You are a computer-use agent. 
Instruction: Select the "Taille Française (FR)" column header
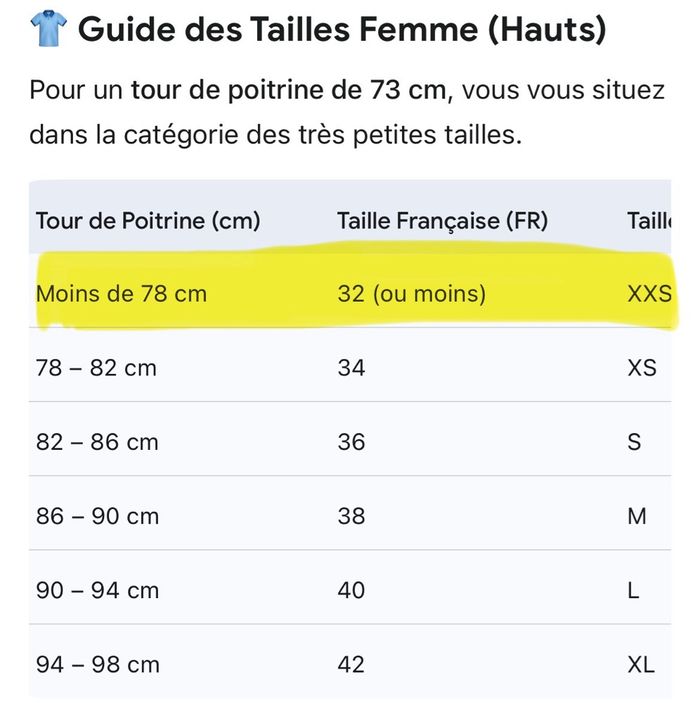coord(443,220)
